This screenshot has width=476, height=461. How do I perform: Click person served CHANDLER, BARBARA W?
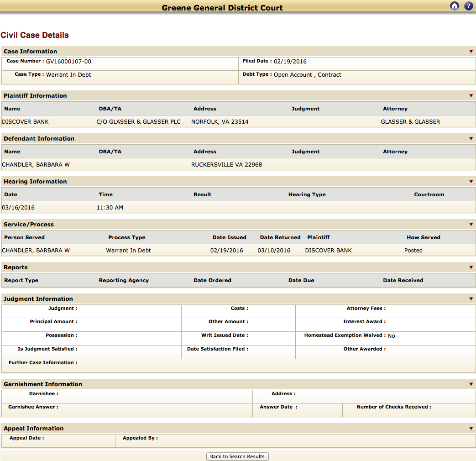point(36,251)
